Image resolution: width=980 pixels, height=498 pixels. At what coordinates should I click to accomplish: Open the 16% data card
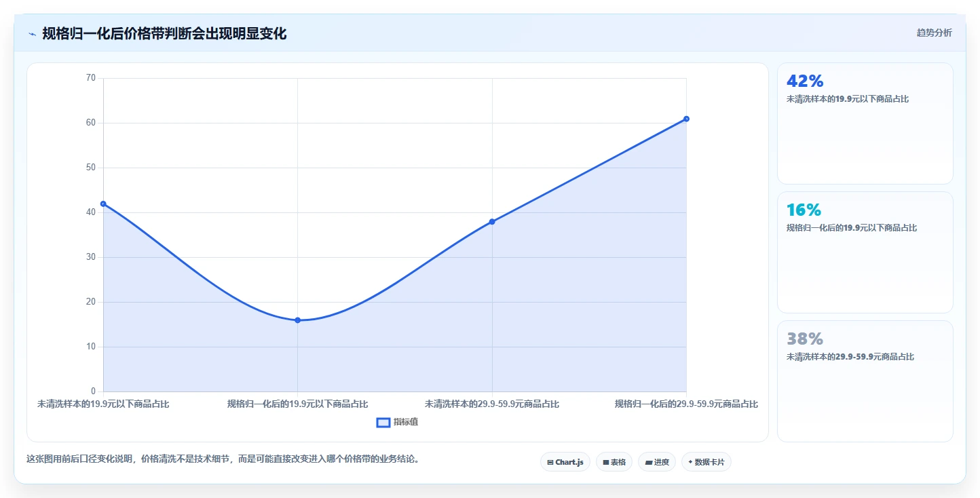(865, 252)
